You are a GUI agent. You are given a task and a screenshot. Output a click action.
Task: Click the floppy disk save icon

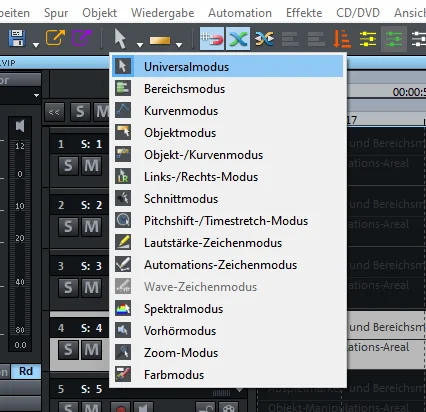click(17, 38)
